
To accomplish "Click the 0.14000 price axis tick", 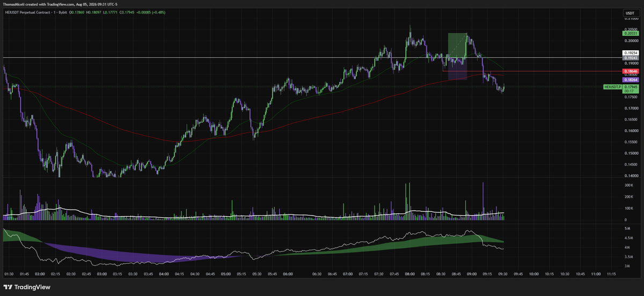I will coord(631,175).
